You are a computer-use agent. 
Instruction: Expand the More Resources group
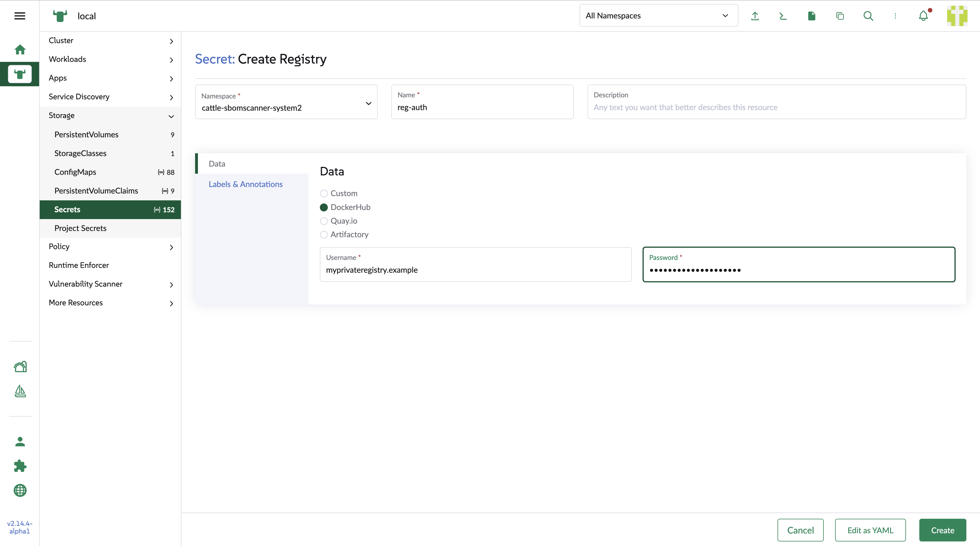pyautogui.click(x=110, y=303)
